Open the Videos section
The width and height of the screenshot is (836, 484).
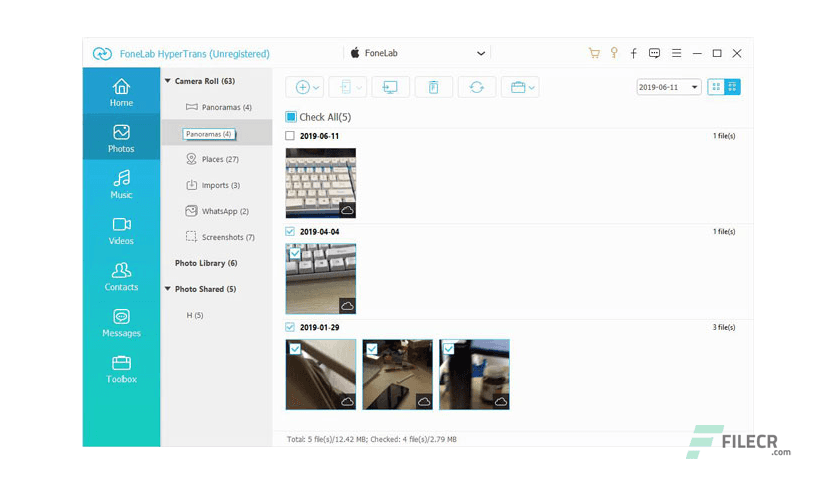click(121, 230)
